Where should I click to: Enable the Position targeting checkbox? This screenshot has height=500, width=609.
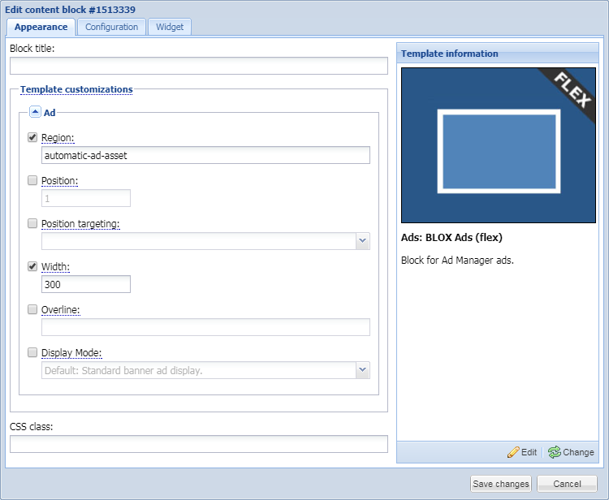pyautogui.click(x=33, y=224)
